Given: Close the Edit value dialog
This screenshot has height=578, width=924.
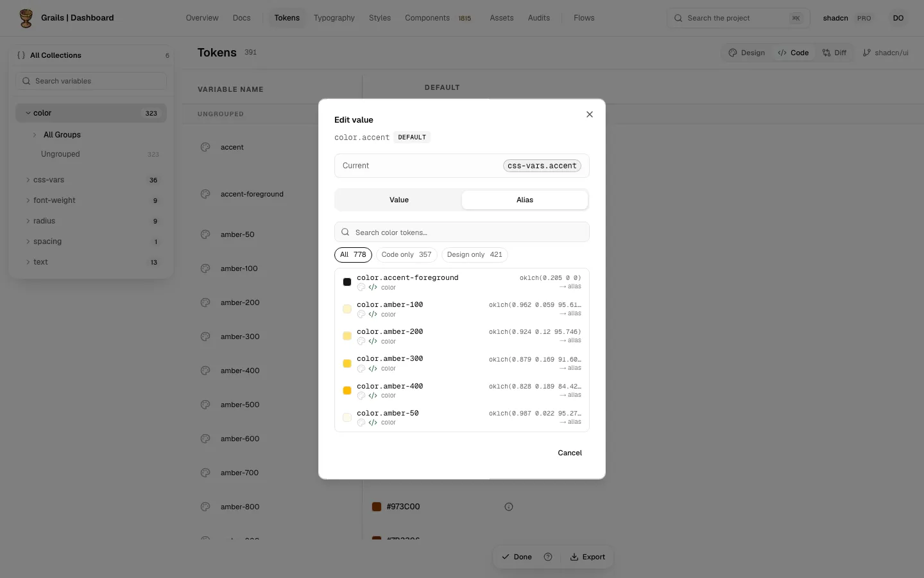Looking at the screenshot, I should (x=589, y=114).
